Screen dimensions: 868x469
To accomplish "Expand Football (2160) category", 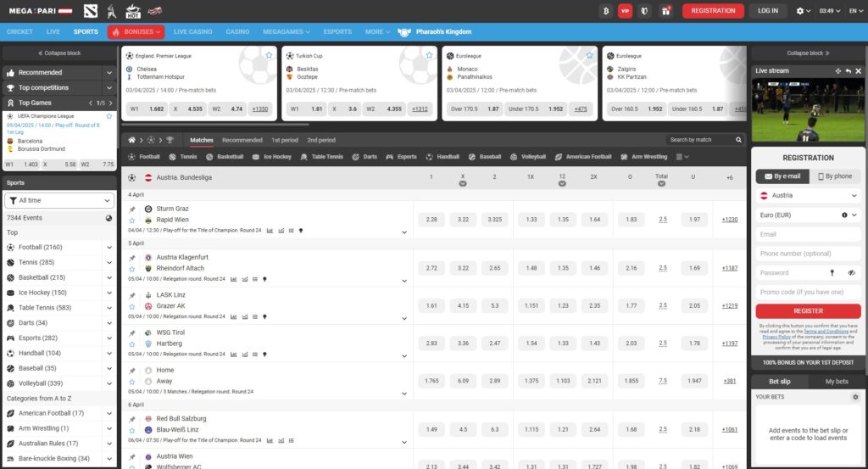I will pyautogui.click(x=109, y=248).
